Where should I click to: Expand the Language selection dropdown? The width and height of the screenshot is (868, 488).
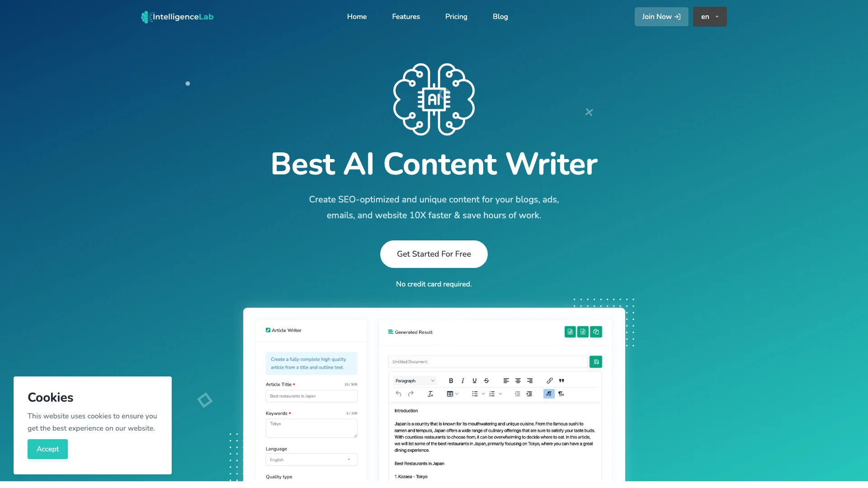311,460
